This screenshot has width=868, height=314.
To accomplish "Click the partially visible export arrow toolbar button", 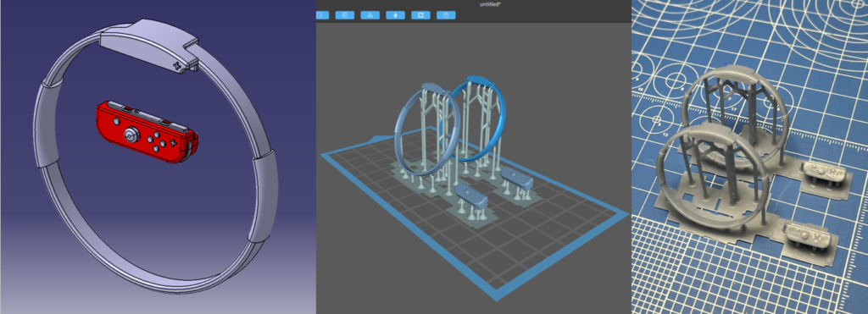I will (x=323, y=15).
